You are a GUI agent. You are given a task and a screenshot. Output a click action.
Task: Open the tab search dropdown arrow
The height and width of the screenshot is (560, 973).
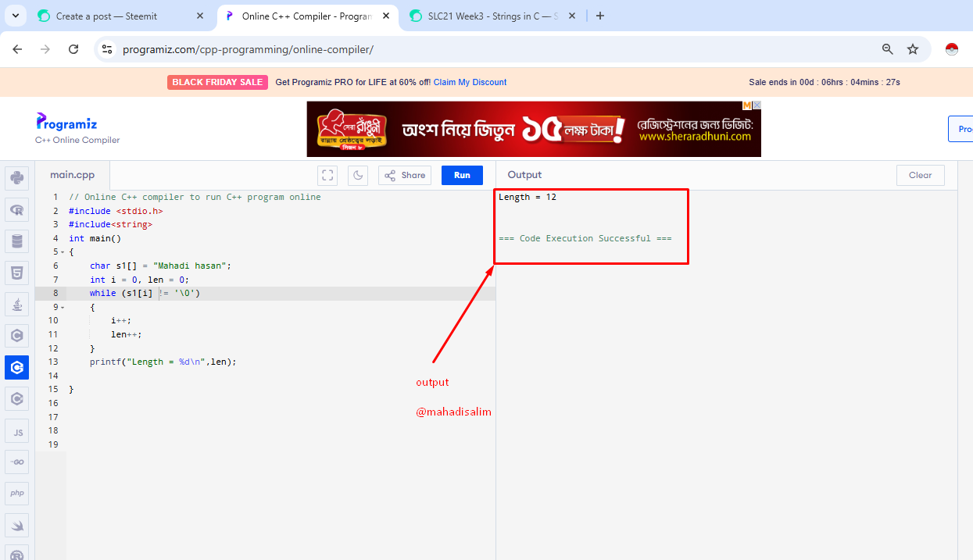(x=15, y=16)
